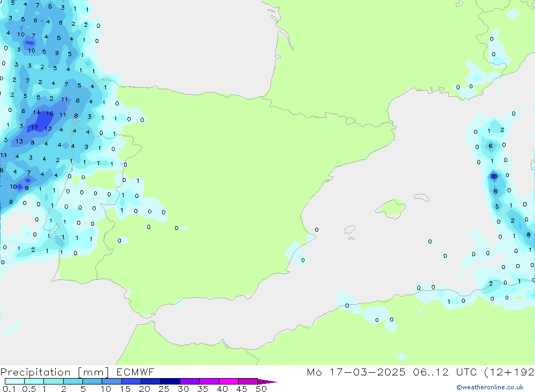Select the 20–25 mm dark blue legend swatch
Viewport: 535px width, 392px height.
point(150,382)
